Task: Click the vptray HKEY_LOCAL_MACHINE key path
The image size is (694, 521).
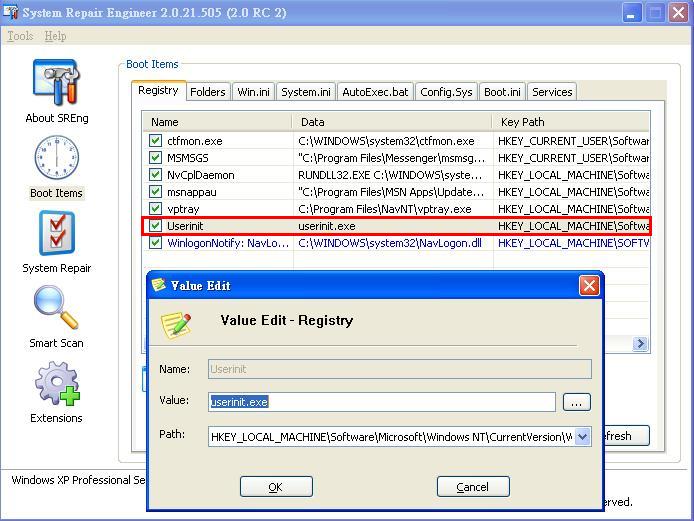Action: click(573, 208)
